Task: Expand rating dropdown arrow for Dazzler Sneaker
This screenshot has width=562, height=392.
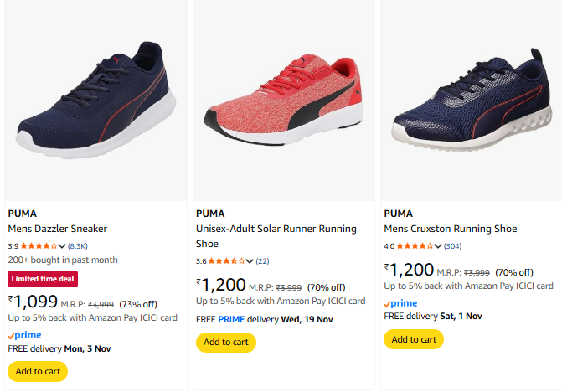Action: (x=63, y=246)
